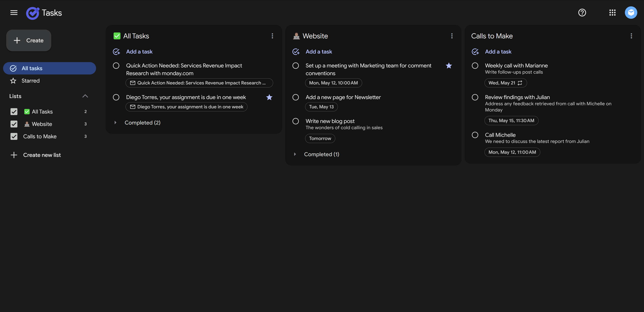This screenshot has width=644, height=312.
Task: Mark Write new blog post complete
Action: (296, 121)
